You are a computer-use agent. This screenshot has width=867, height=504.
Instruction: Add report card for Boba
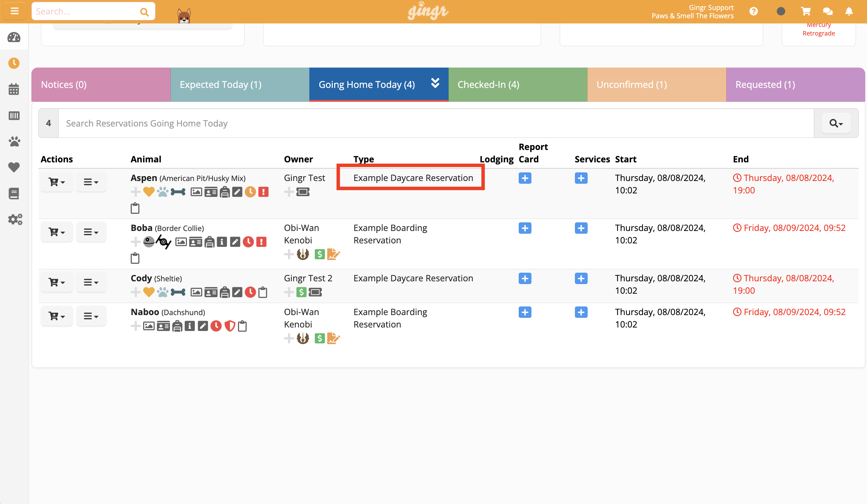[525, 228]
